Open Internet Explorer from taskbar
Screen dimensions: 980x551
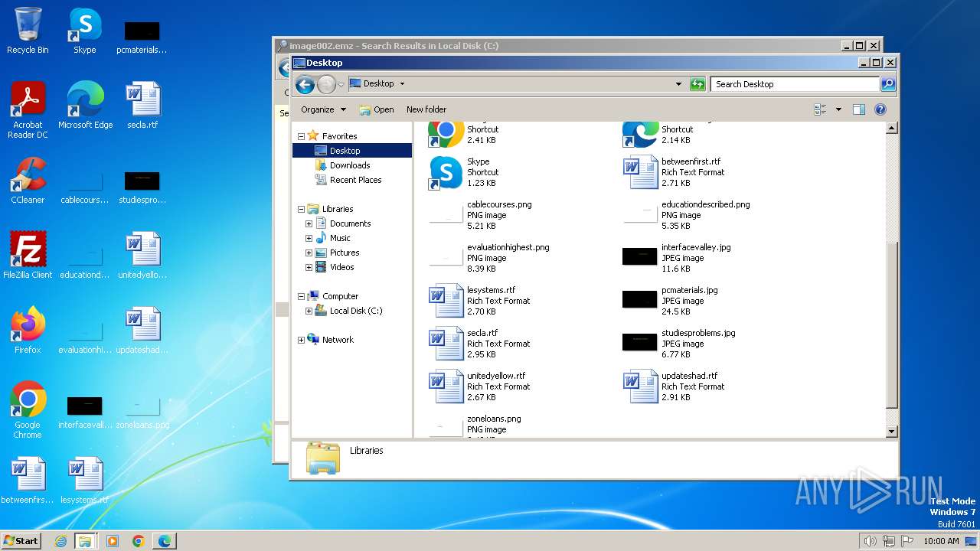tap(60, 541)
